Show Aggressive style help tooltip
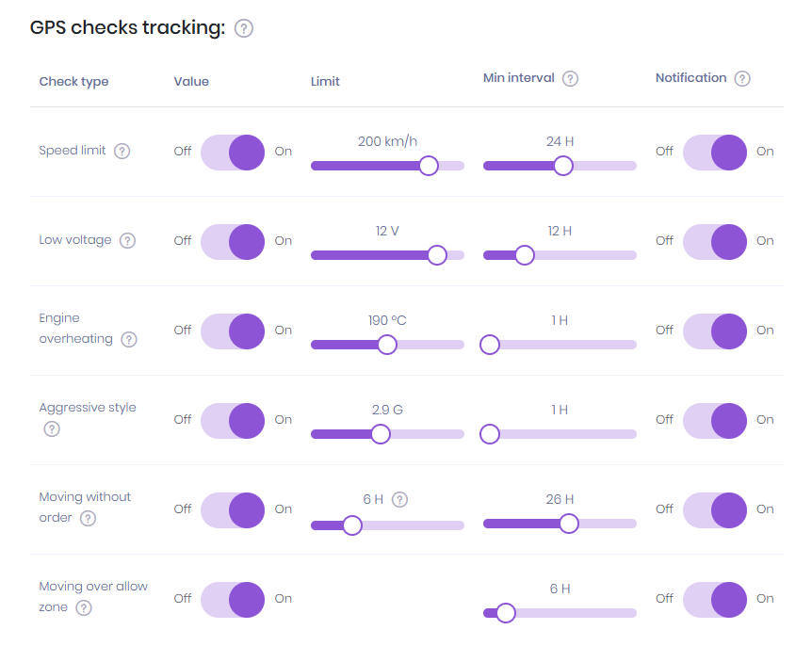The height and width of the screenshot is (646, 812). point(52,428)
